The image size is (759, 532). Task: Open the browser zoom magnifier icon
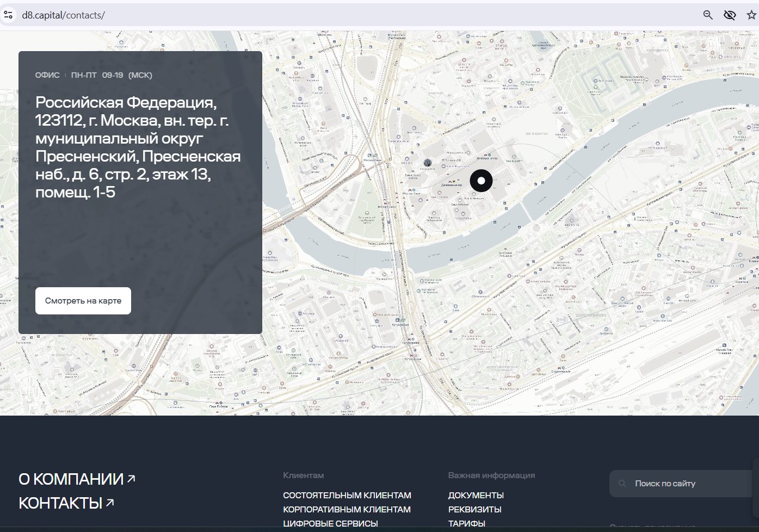[707, 15]
